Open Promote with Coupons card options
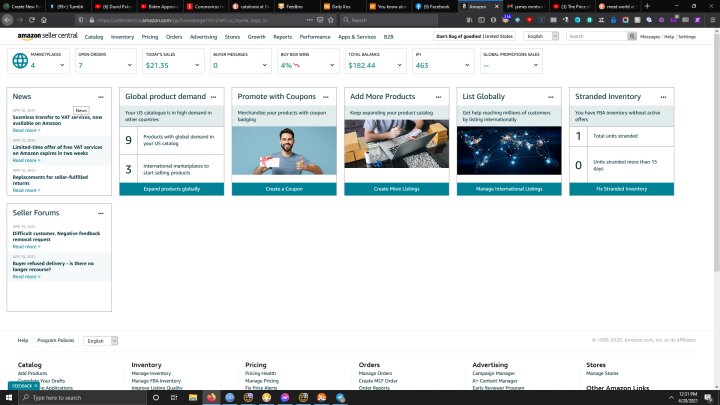 click(x=326, y=97)
